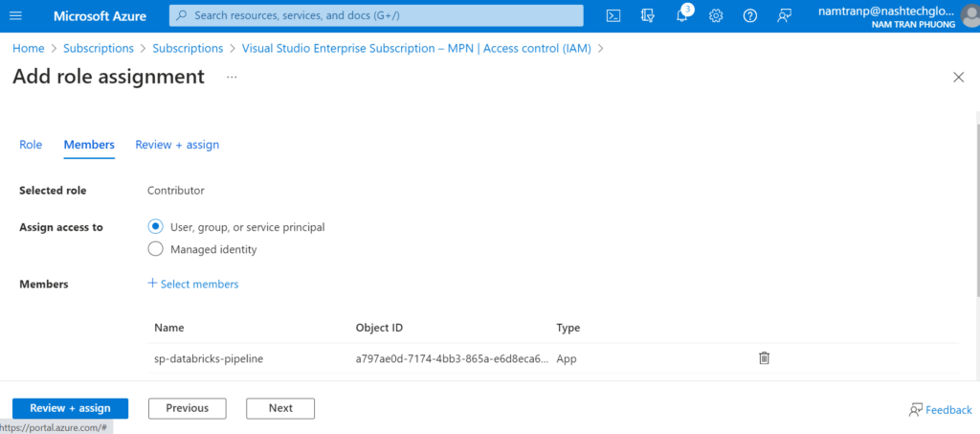Click the feedback icon in top bar

coord(785,15)
